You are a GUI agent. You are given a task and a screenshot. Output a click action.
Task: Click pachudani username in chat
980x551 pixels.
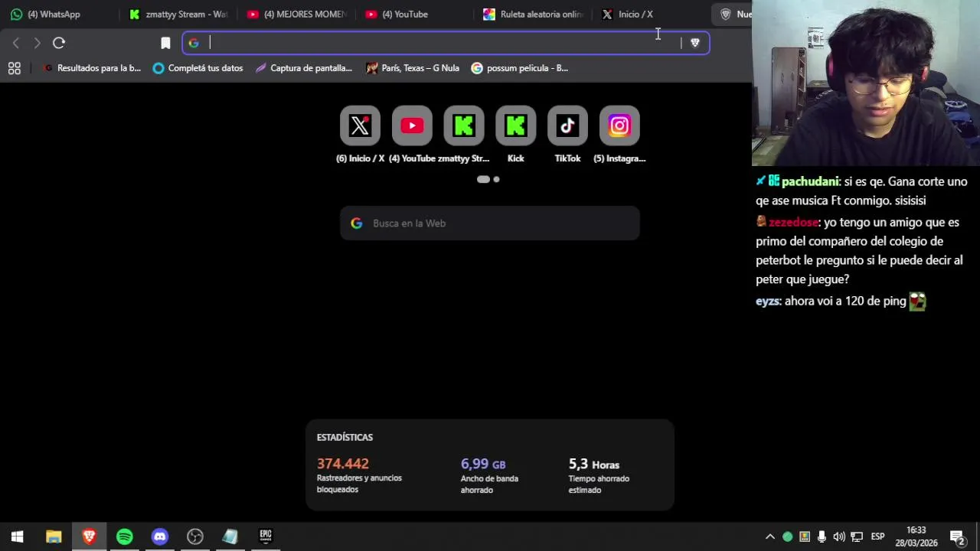[x=810, y=181]
